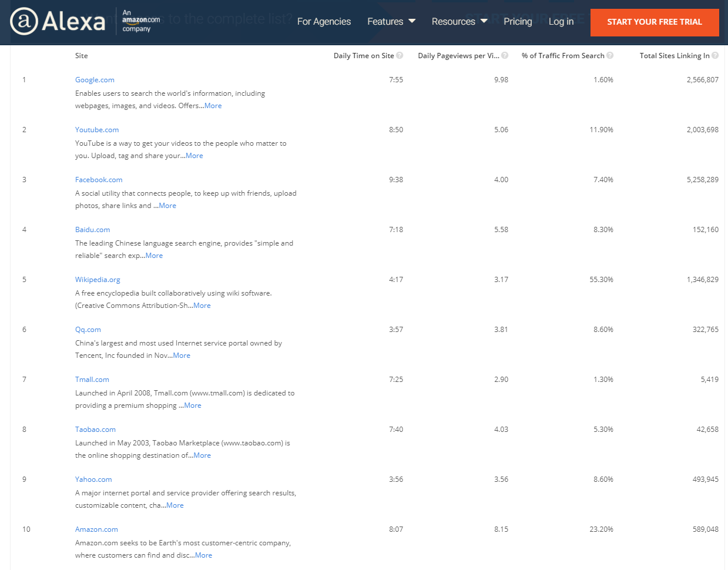The height and width of the screenshot is (570, 728).
Task: Click Qq.com's 322,765 linking sites value
Action: (706, 330)
